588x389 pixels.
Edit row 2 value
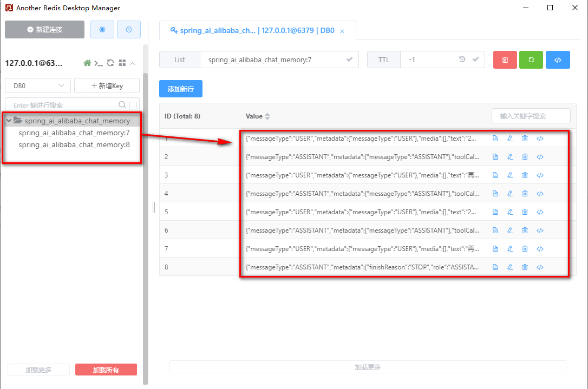click(510, 157)
